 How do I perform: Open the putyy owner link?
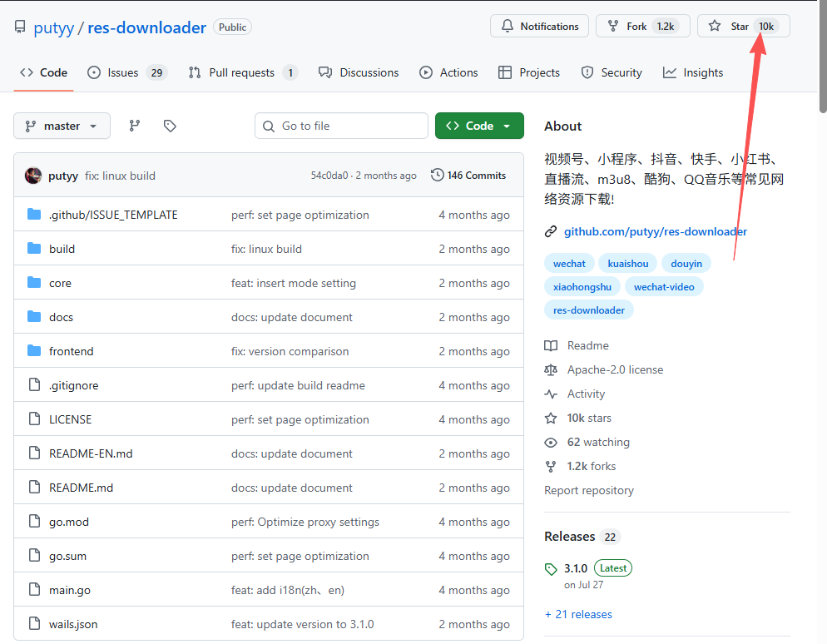(x=54, y=27)
